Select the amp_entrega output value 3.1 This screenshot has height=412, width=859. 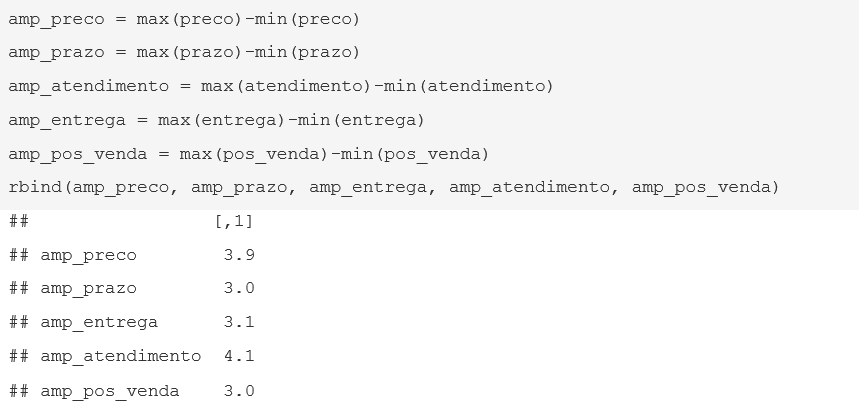click(x=239, y=322)
